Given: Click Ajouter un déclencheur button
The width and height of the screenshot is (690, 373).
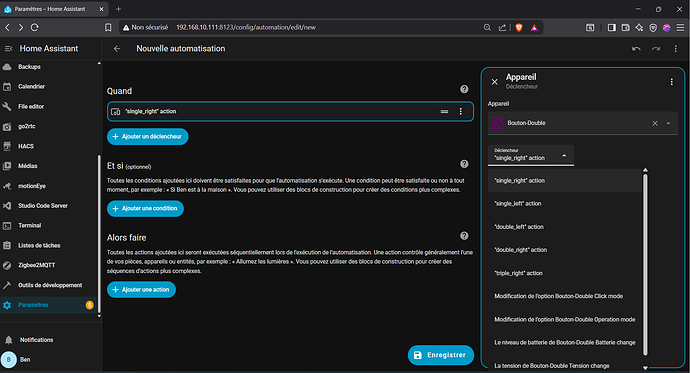Looking at the screenshot, I should pyautogui.click(x=147, y=136).
